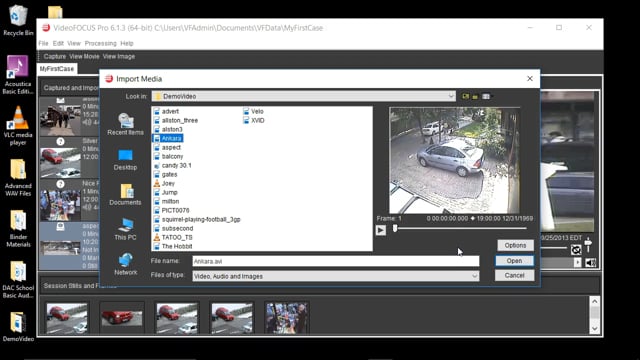The width and height of the screenshot is (640, 360).
Task: Click View Image in the toolbar
Action: 119,56
